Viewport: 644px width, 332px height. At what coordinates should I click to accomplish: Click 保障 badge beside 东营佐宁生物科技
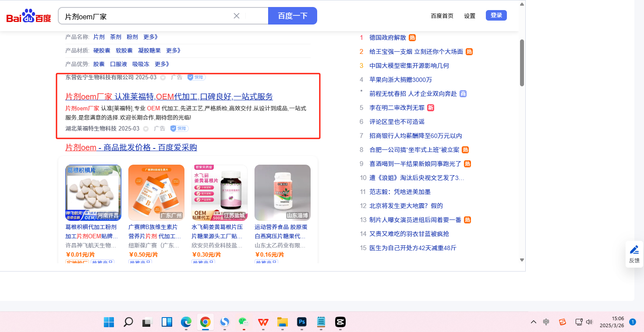coord(197,77)
